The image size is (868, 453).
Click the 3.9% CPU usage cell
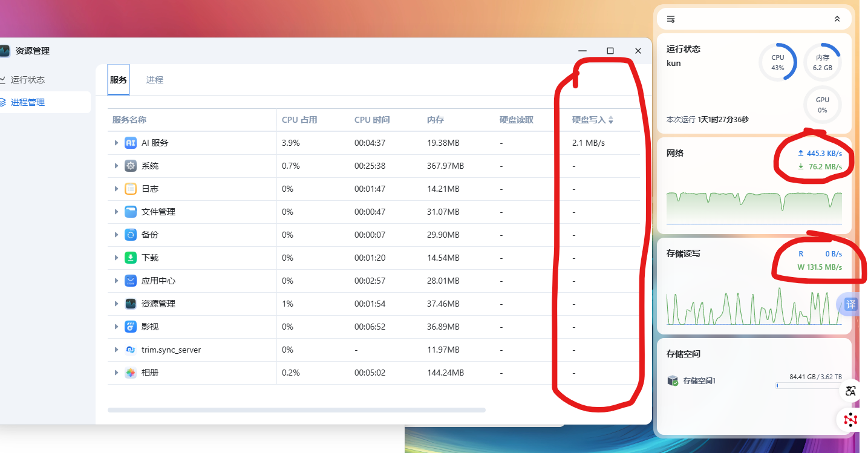coord(291,143)
